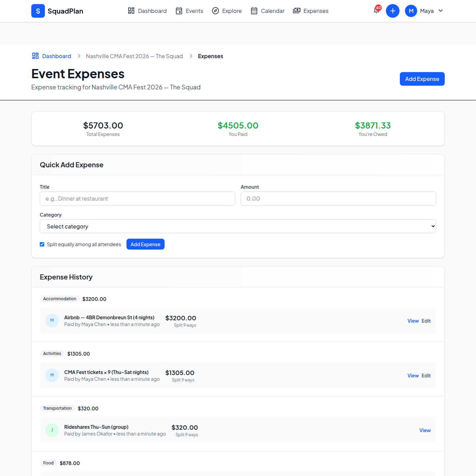Click the Expenses wallet icon in navigation
Screen dimensions: 476x476
tap(296, 11)
